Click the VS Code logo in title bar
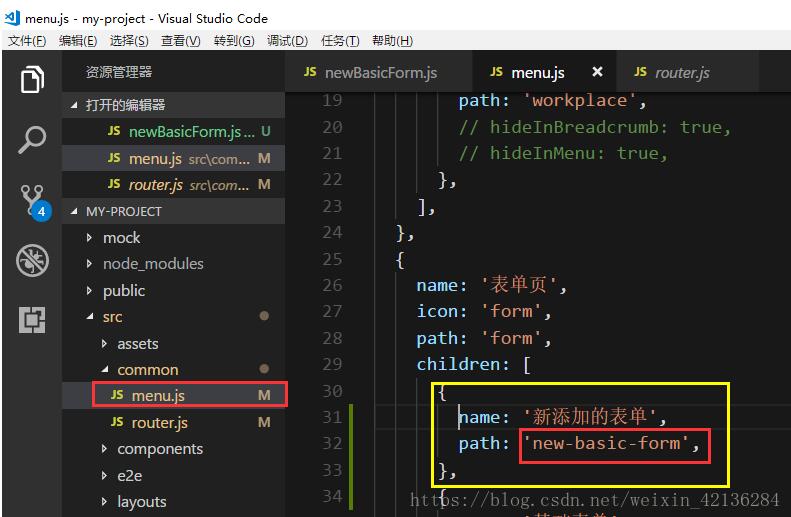 tap(12, 18)
